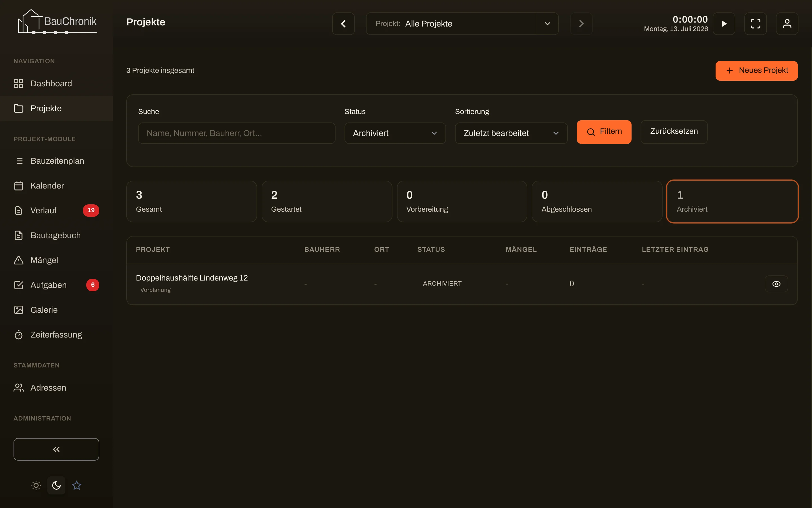Viewport: 812px width, 508px height.
Task: Click the PROJEKT column header
Action: coord(153,250)
